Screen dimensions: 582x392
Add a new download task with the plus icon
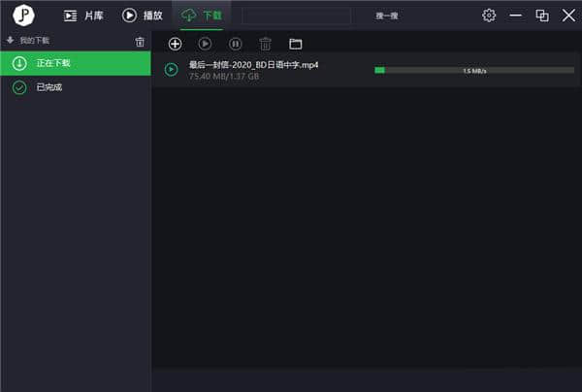pyautogui.click(x=175, y=44)
